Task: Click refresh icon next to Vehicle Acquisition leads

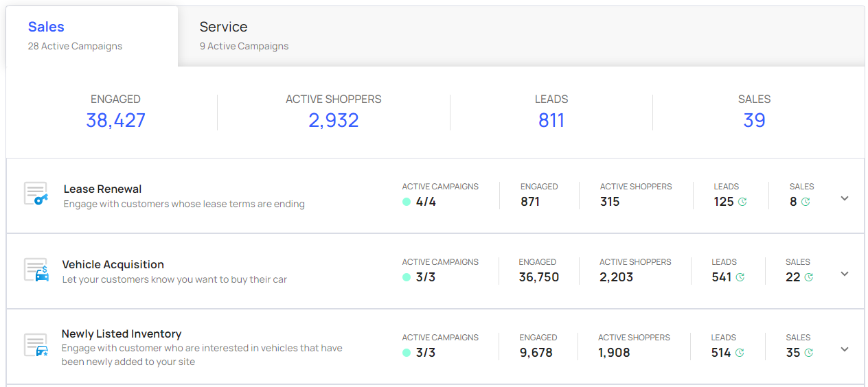Action: pos(740,277)
